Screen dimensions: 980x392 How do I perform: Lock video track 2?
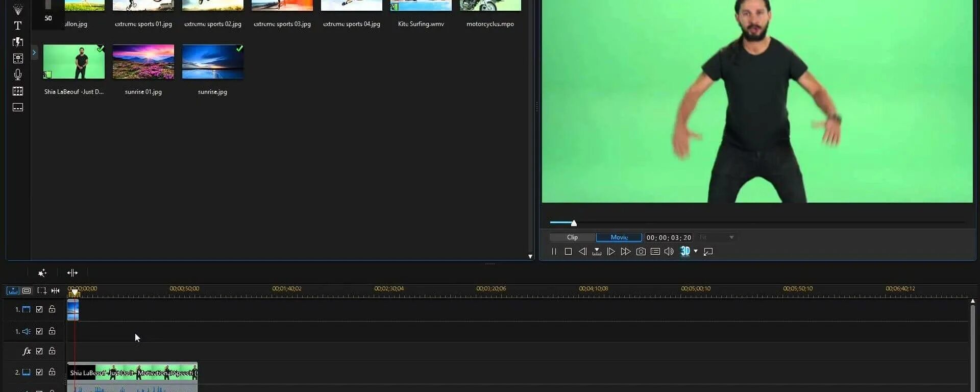click(x=52, y=372)
